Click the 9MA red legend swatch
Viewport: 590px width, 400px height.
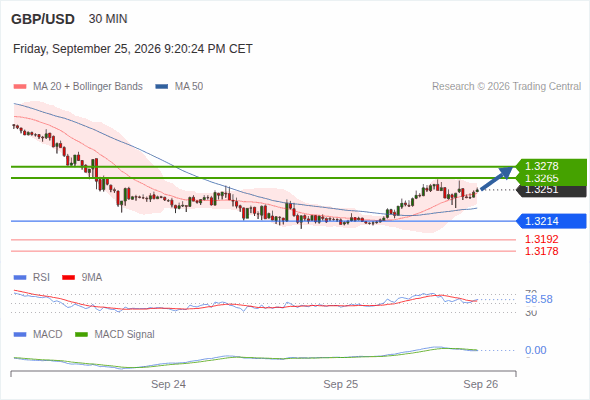[68, 278]
